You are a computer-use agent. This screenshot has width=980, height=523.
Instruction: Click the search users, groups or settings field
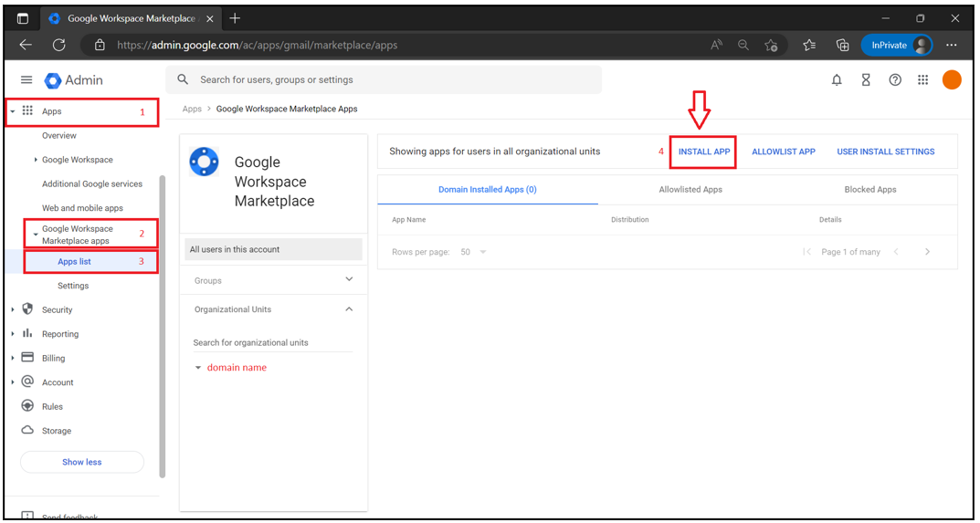pos(384,80)
